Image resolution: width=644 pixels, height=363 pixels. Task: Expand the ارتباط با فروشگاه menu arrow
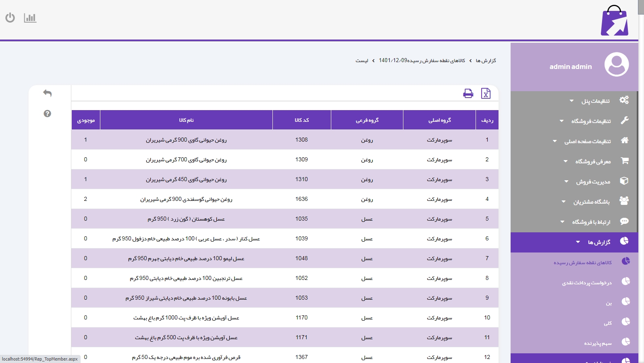pyautogui.click(x=563, y=222)
